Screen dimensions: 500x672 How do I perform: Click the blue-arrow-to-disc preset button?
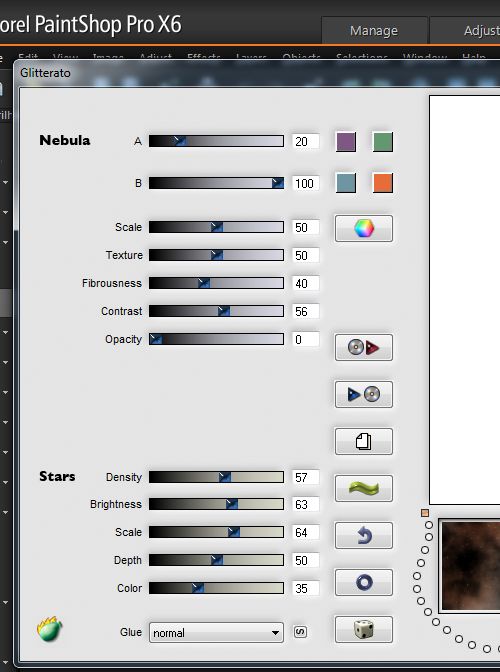pos(363,394)
